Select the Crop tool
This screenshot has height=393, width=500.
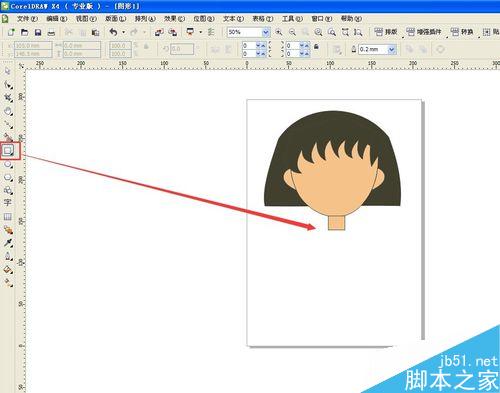[8, 98]
